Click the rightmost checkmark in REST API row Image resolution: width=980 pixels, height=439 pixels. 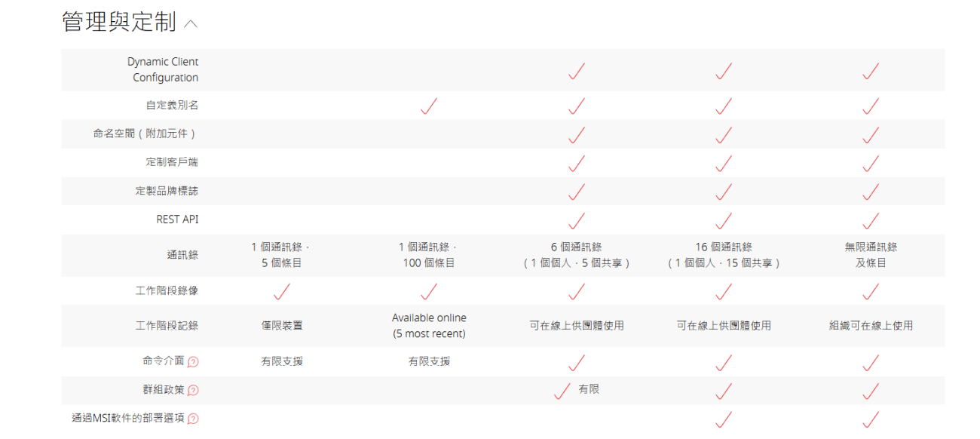pos(871,220)
